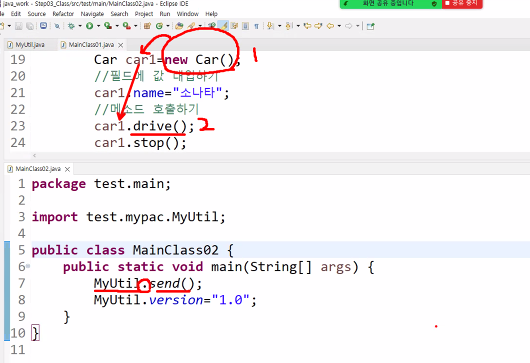The height and width of the screenshot is (363, 530).
Task: Open the Project menu
Action: (x=144, y=14)
